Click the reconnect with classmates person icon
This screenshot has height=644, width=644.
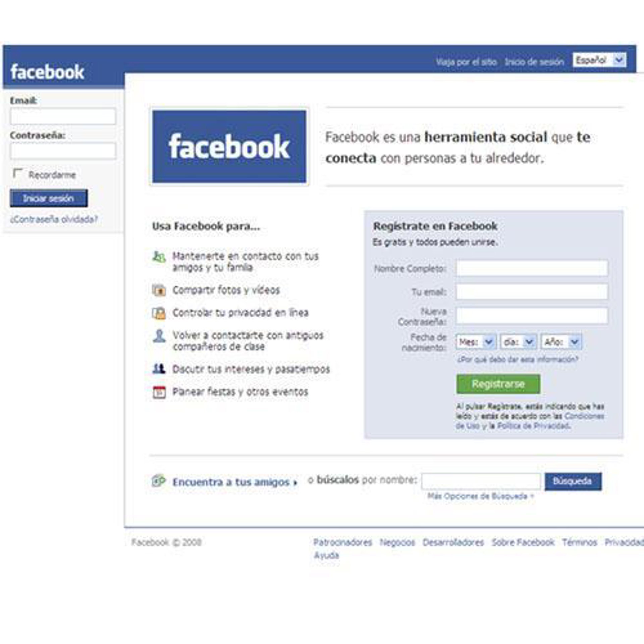pos(159,336)
